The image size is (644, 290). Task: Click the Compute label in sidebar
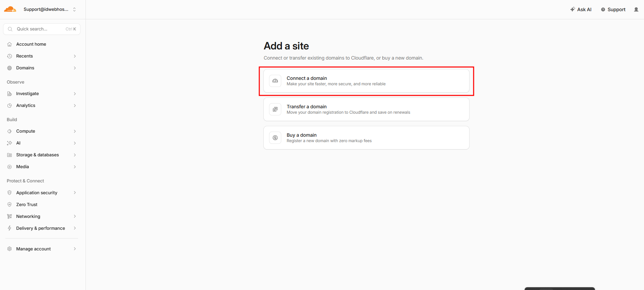pos(26,131)
